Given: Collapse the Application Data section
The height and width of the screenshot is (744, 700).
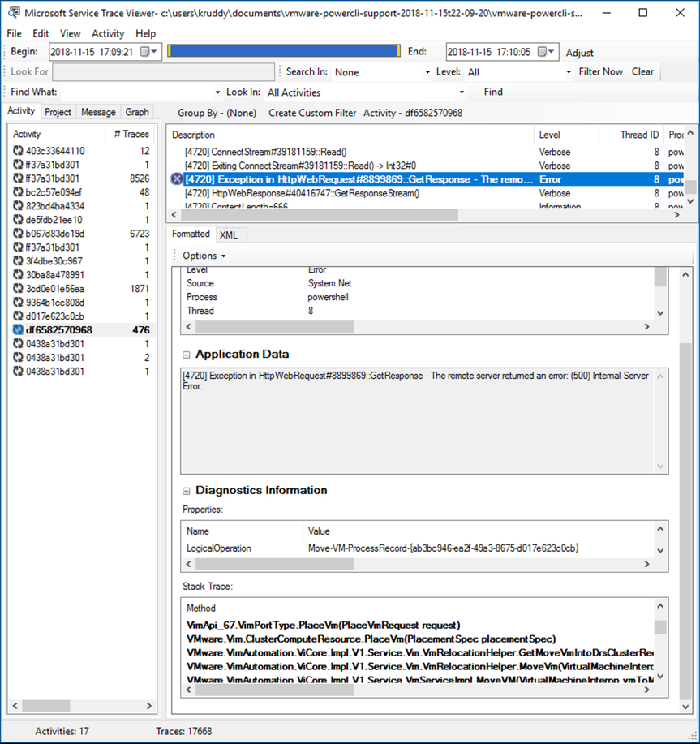Looking at the screenshot, I should coord(187,355).
